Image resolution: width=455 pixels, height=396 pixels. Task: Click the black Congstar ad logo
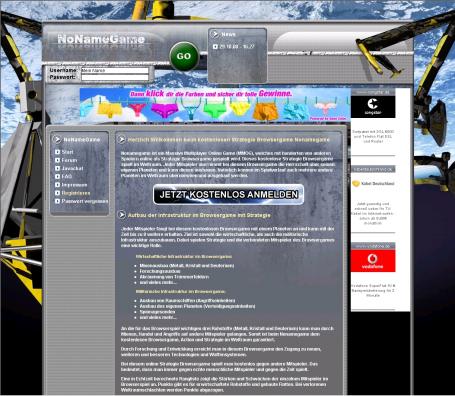point(373,107)
